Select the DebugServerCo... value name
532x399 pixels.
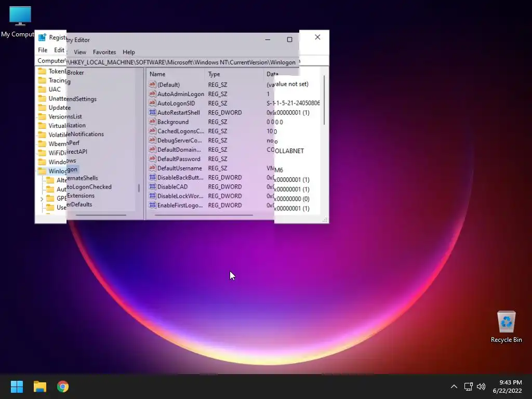click(x=180, y=140)
